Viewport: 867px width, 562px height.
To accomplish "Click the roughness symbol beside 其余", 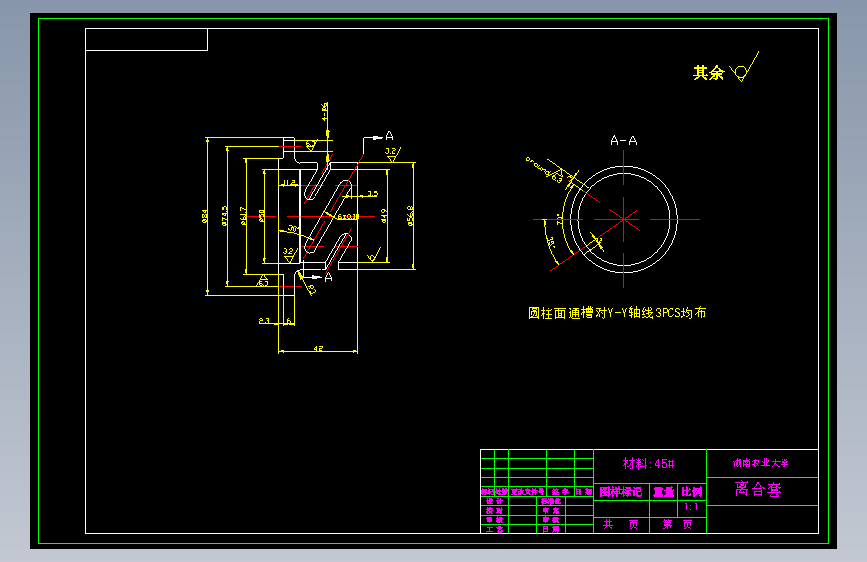I will click(744, 67).
